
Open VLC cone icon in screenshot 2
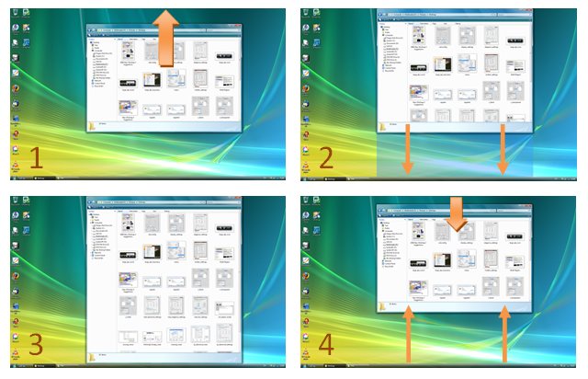pos(306,165)
